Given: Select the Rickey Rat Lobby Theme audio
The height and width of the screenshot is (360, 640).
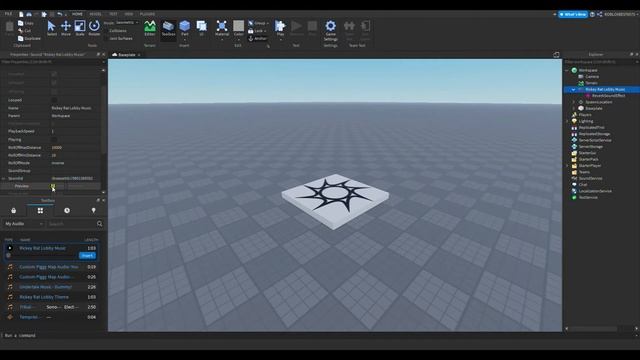Looking at the screenshot, I should coord(52,297).
